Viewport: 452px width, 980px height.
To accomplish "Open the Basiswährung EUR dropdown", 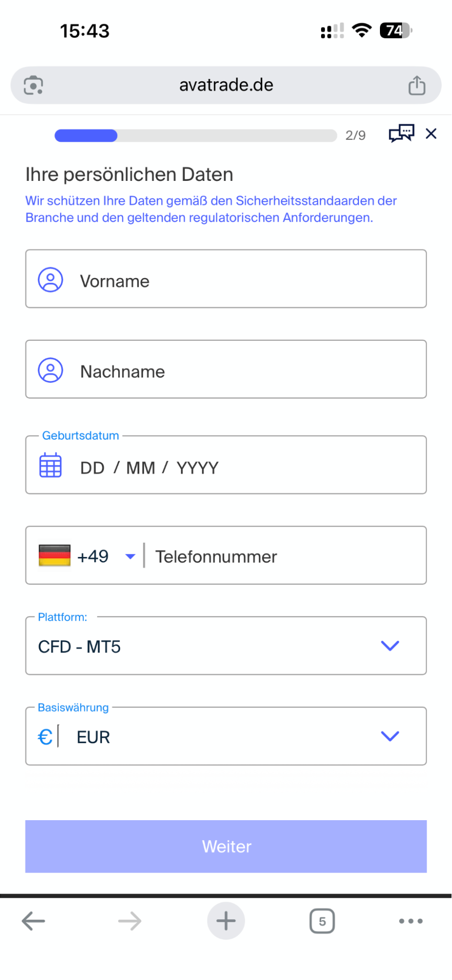I will point(226,736).
